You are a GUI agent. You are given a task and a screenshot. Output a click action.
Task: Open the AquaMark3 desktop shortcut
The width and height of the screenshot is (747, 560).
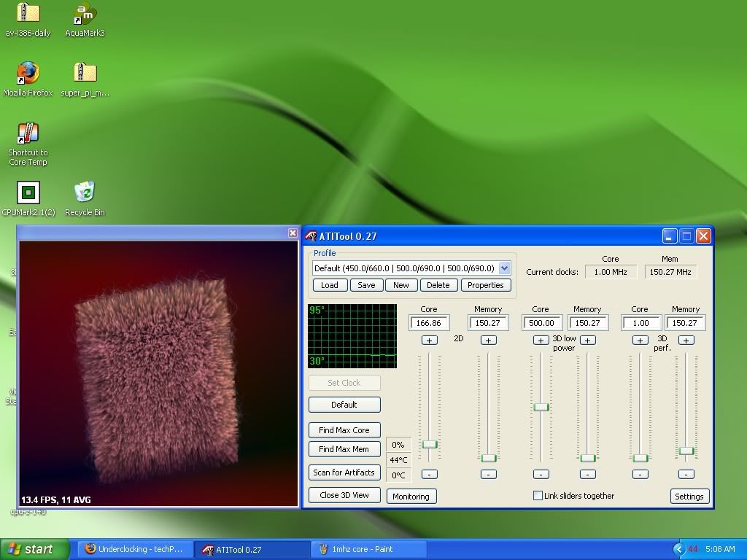(85, 15)
